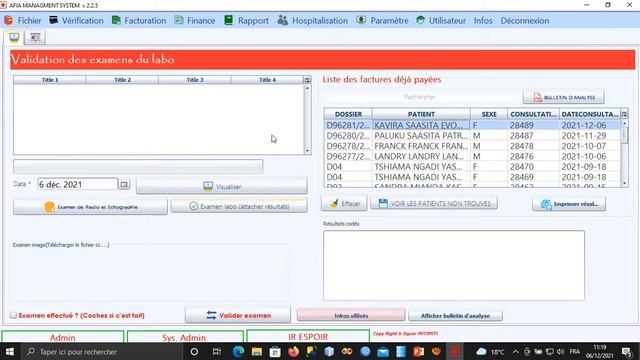Click the Cortana circle icon

pyautogui.click(x=194, y=351)
